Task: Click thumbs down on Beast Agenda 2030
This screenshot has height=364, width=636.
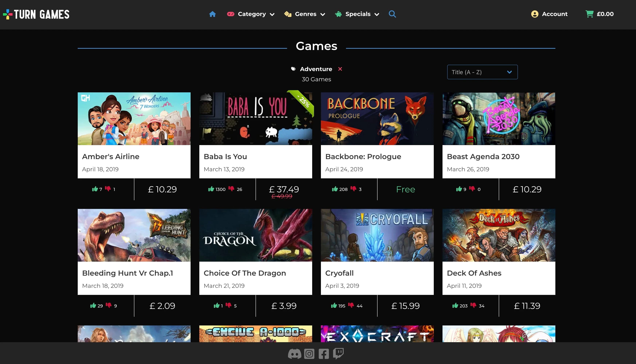Action: (x=472, y=189)
